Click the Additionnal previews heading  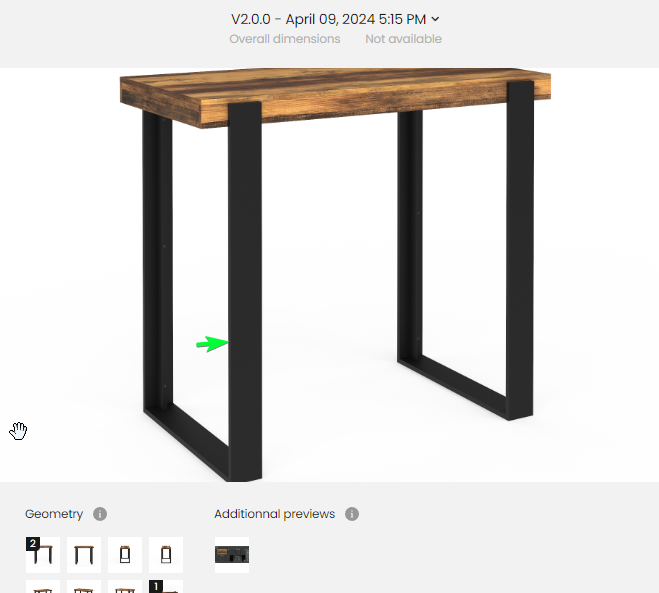tap(274, 514)
